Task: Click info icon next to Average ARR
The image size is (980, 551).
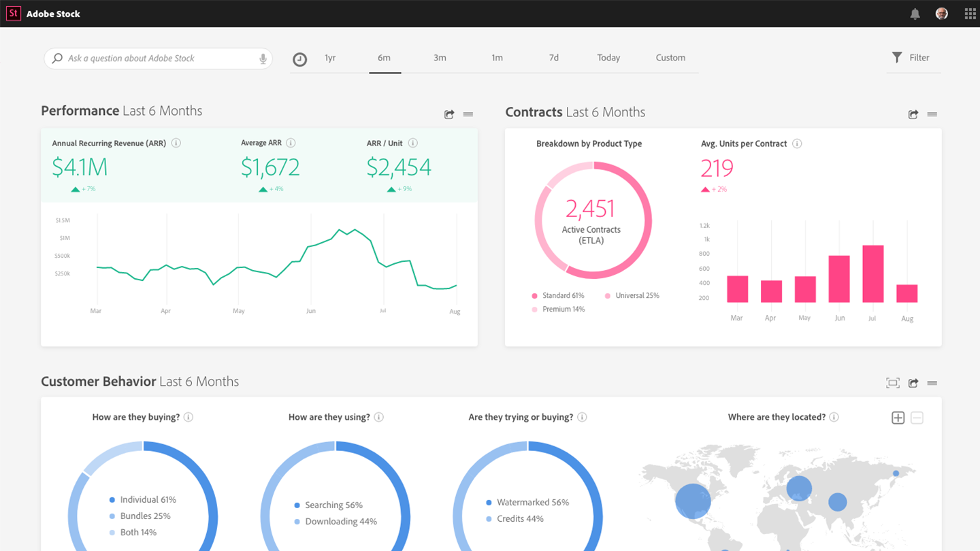Action: point(291,143)
